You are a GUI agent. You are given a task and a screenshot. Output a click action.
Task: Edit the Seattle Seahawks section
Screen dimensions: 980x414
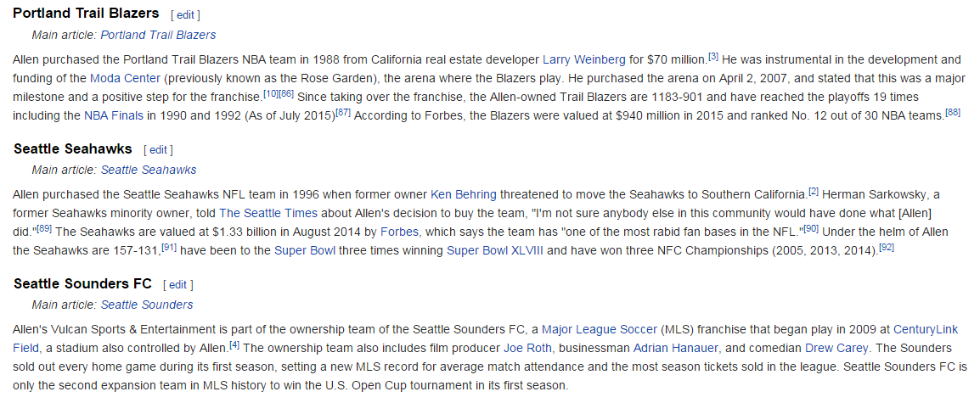[x=158, y=150]
